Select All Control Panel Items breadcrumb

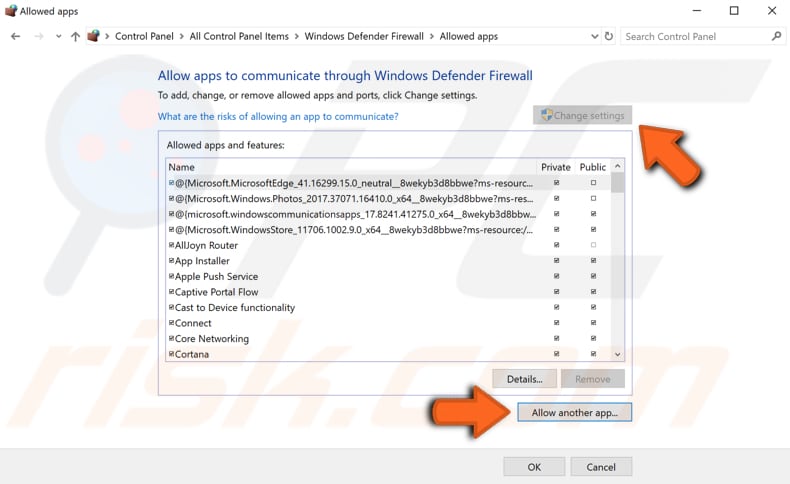coord(239,36)
